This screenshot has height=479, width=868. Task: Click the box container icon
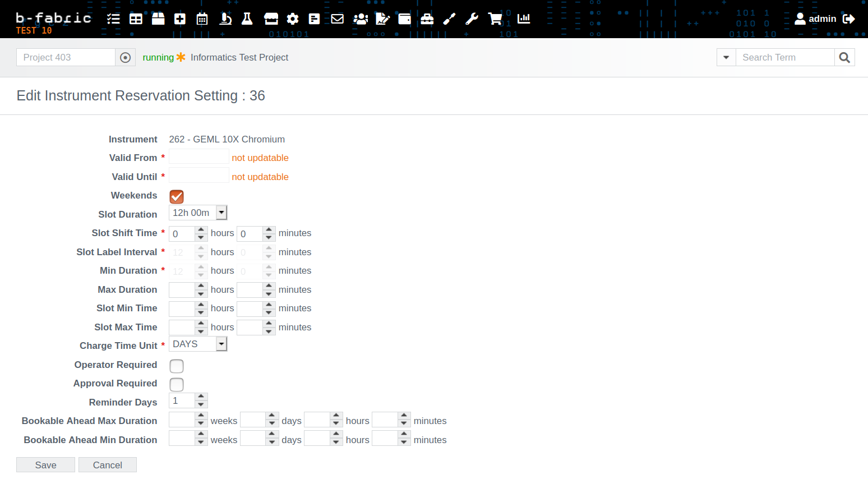[x=158, y=19]
